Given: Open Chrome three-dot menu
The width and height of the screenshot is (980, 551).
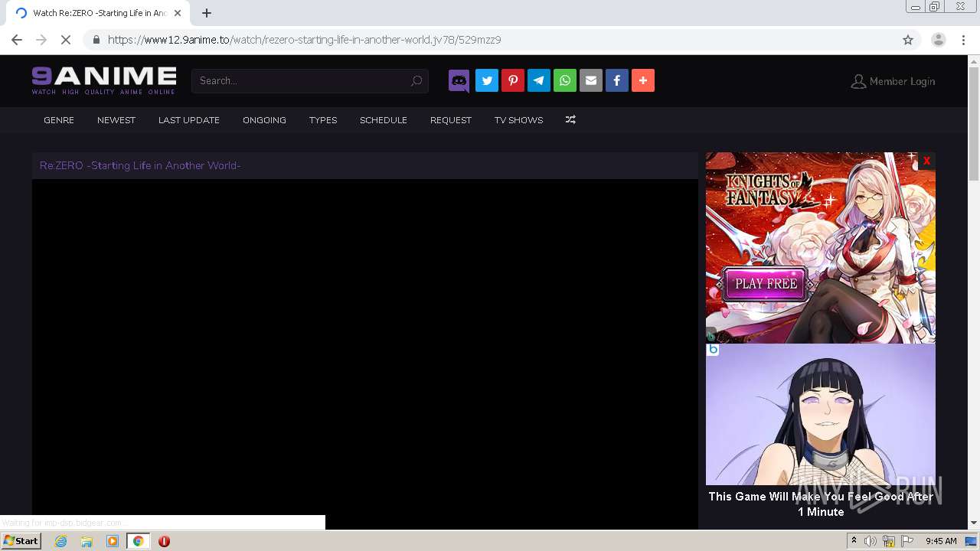Looking at the screenshot, I should coord(964,40).
